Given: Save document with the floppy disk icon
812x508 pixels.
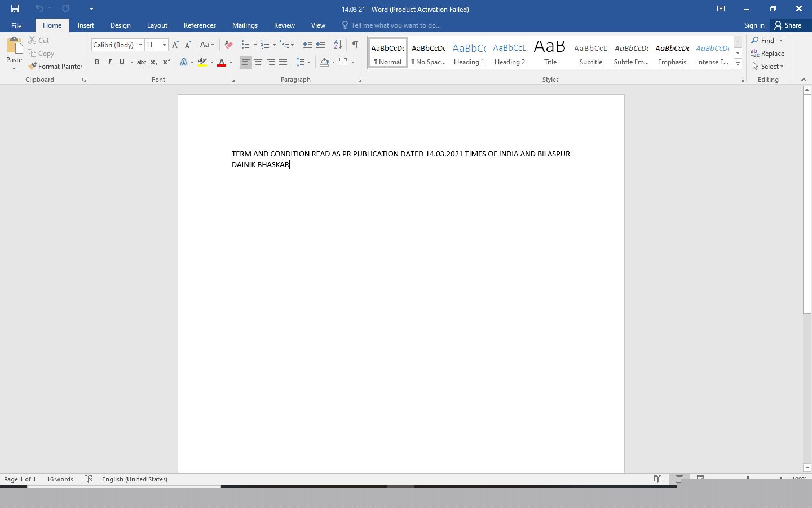Looking at the screenshot, I should point(15,8).
